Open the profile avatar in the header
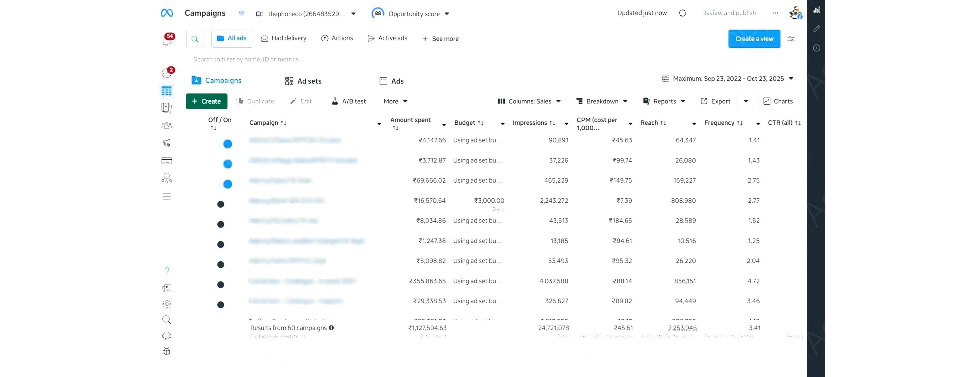 [796, 13]
